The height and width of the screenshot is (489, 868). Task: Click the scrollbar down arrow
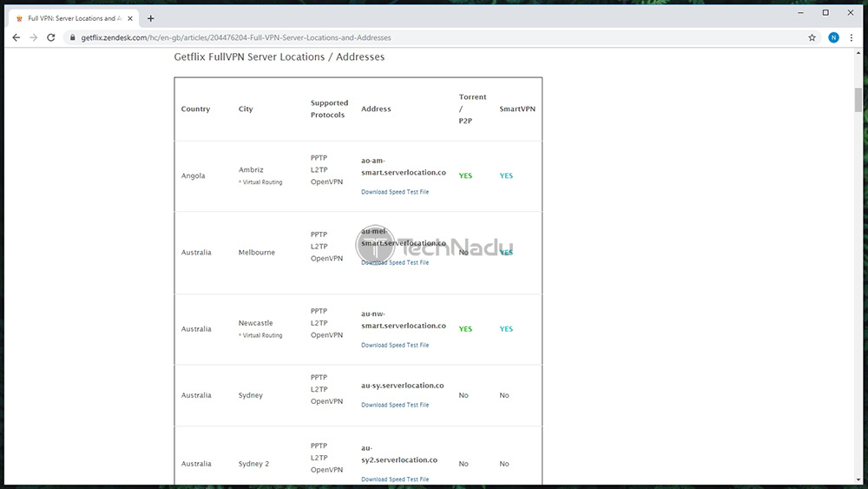858,480
